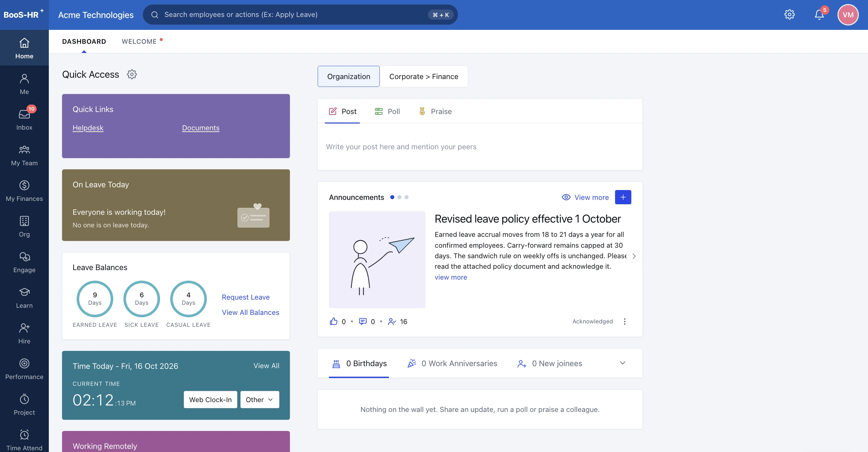Click the BooS-HR logo
868x452 pixels.
point(24,15)
